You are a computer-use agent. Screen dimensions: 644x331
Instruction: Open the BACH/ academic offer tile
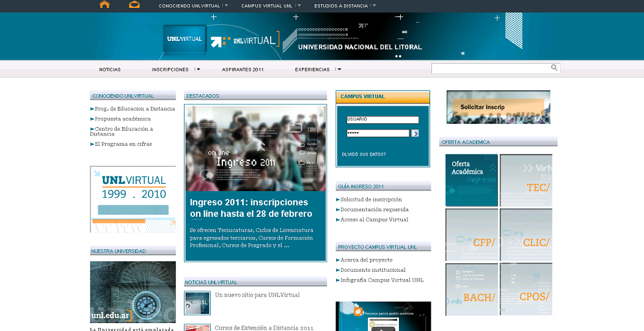472,289
